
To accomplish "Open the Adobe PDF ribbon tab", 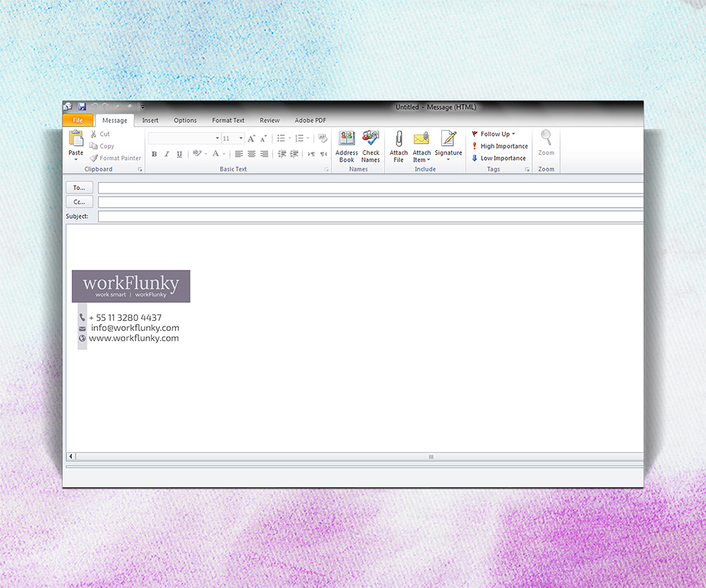I will (310, 120).
